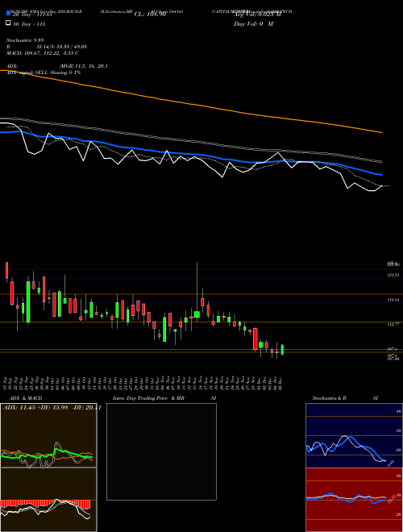The image size is (403, 532).
Task: Click the last green candlestick on the chart
Action: coord(282,350)
